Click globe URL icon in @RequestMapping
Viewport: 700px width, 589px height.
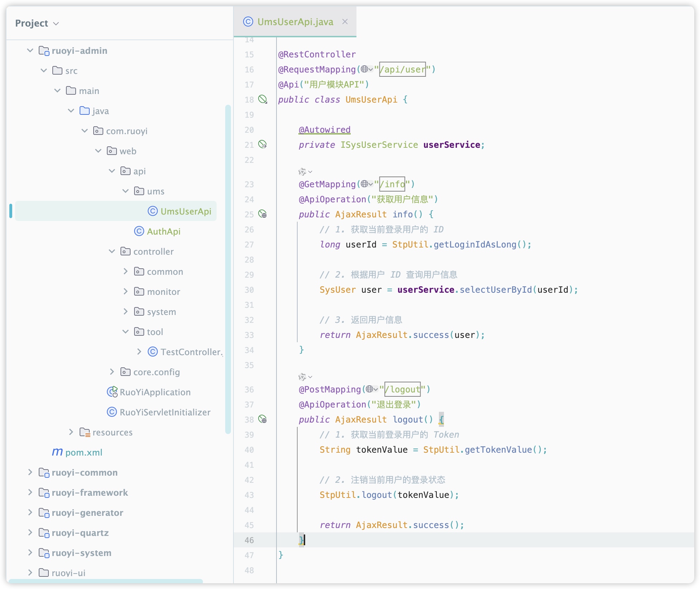coord(366,69)
